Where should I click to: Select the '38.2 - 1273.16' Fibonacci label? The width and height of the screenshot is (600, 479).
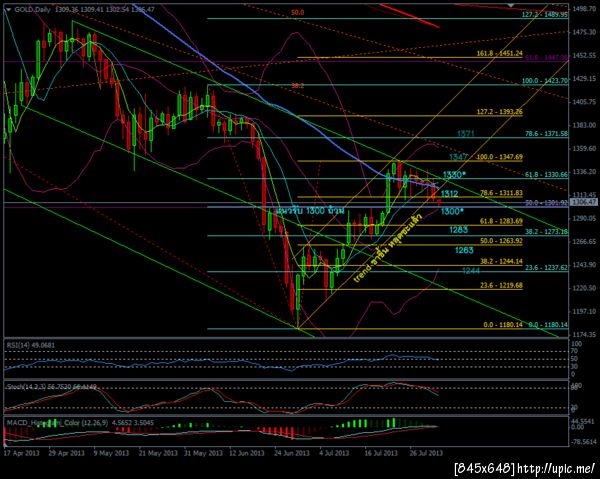point(546,231)
